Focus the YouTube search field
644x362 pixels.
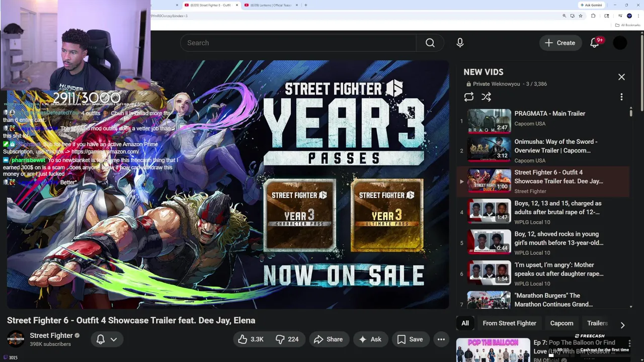click(298, 43)
